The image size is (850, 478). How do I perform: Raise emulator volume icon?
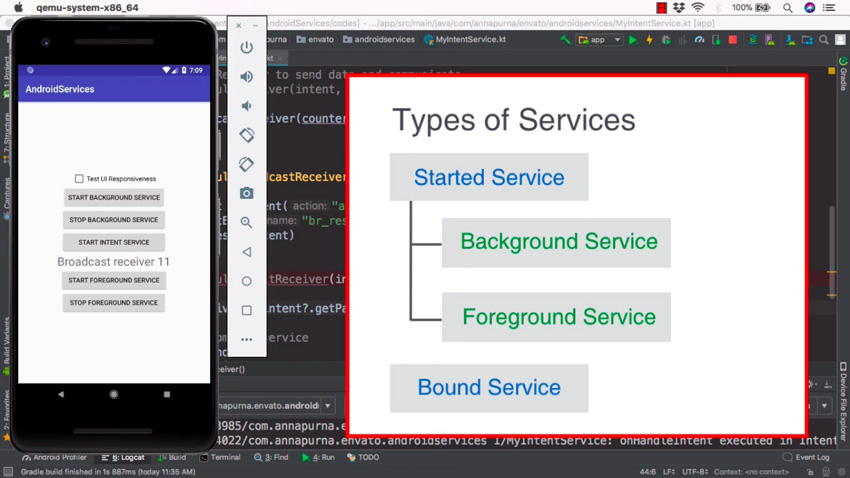pyautogui.click(x=247, y=76)
